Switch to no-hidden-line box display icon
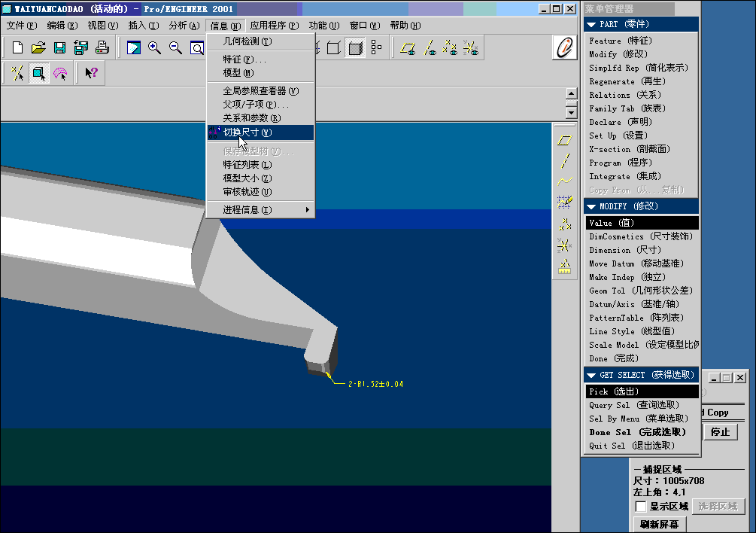The width and height of the screenshot is (756, 533). tap(334, 47)
